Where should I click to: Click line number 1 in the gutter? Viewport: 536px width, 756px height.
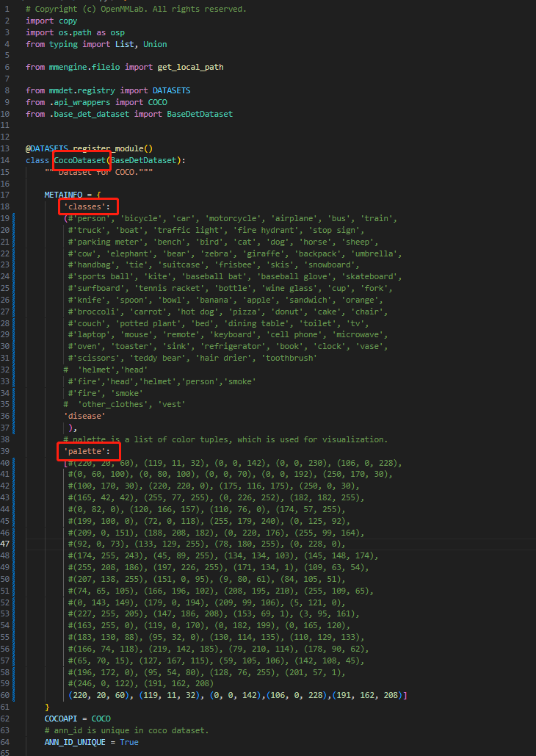pos(7,9)
